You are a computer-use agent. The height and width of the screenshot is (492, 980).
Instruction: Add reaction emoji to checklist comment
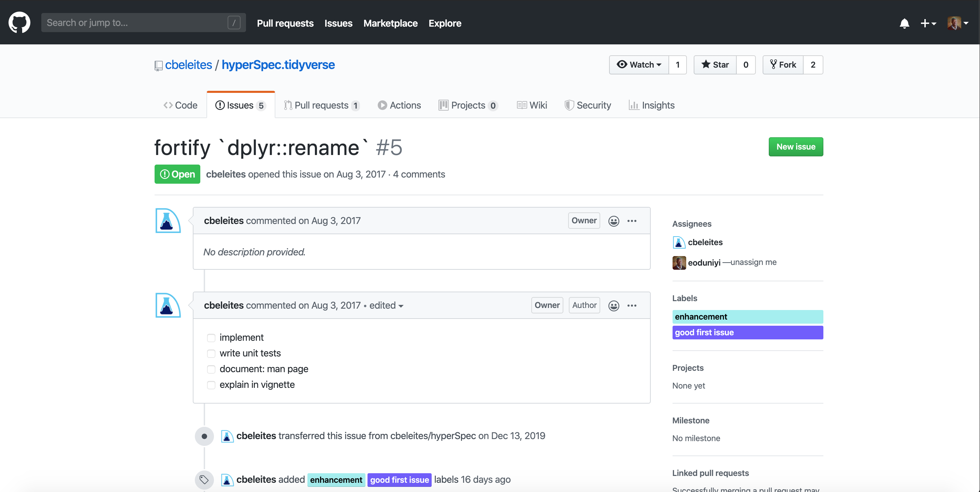[613, 305]
